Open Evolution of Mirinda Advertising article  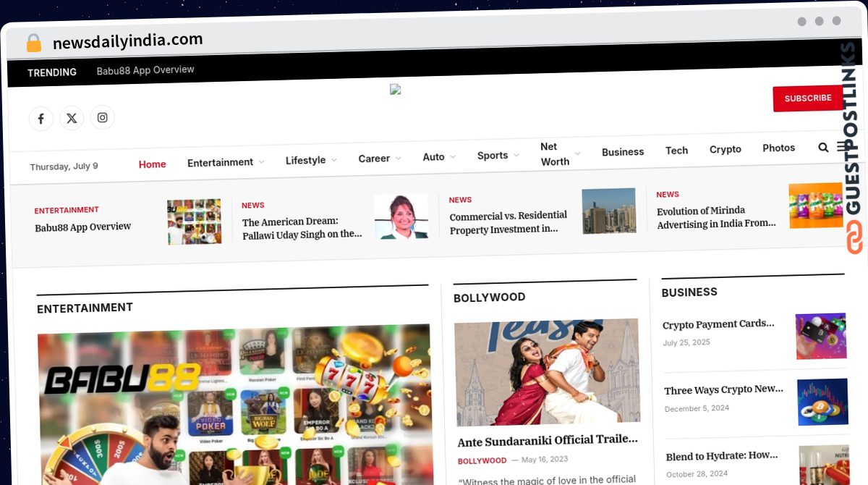(716, 217)
